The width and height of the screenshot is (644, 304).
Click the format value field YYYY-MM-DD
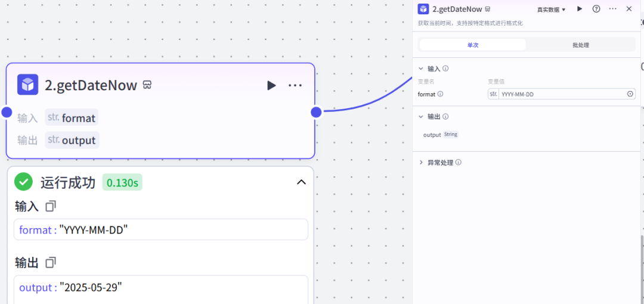pyautogui.click(x=562, y=94)
